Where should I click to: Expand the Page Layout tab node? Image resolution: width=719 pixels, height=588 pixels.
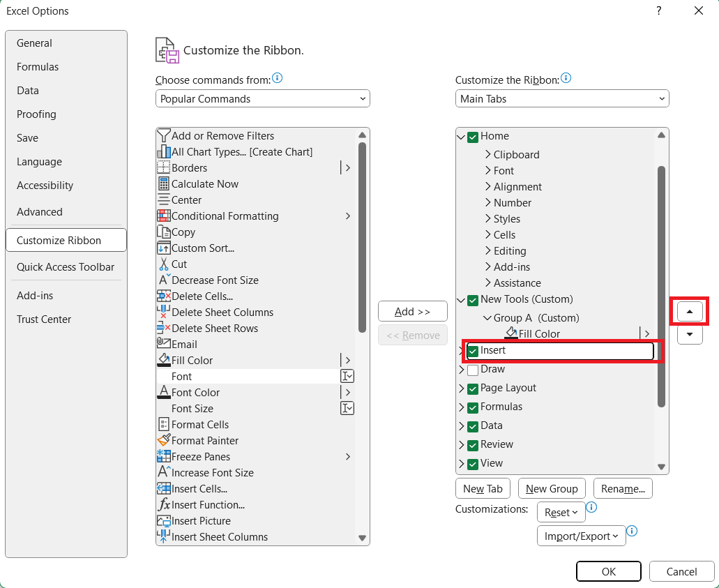pyautogui.click(x=461, y=388)
